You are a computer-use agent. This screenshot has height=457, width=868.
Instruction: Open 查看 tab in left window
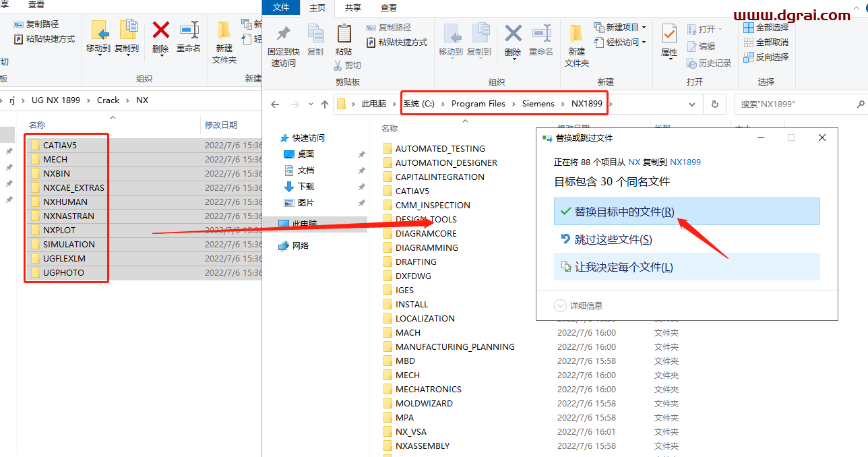coord(36,5)
